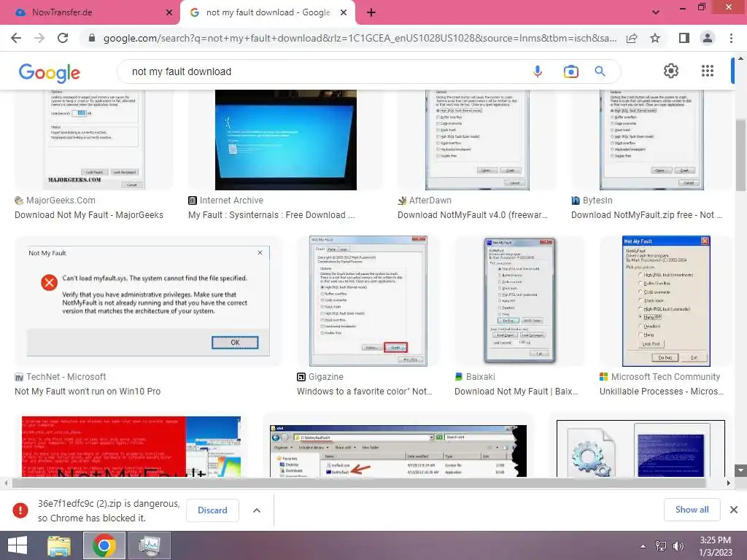Select the not my fault download tab
This screenshot has height=560, width=747.
click(267, 13)
